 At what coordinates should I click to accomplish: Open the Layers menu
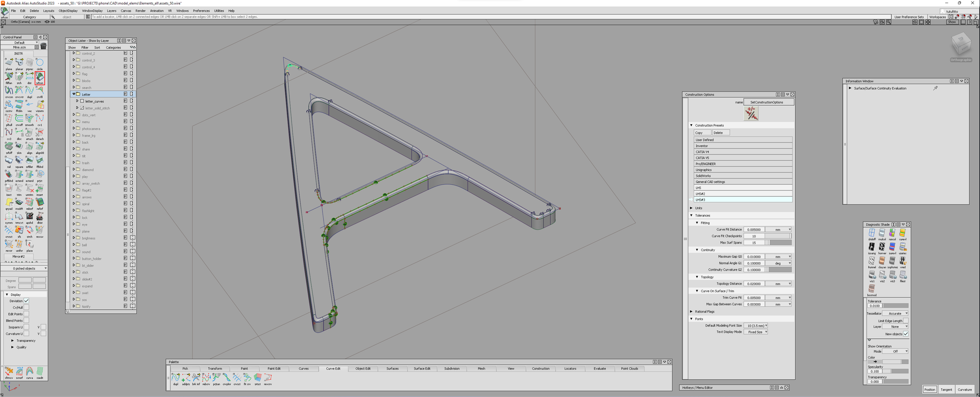111,11
